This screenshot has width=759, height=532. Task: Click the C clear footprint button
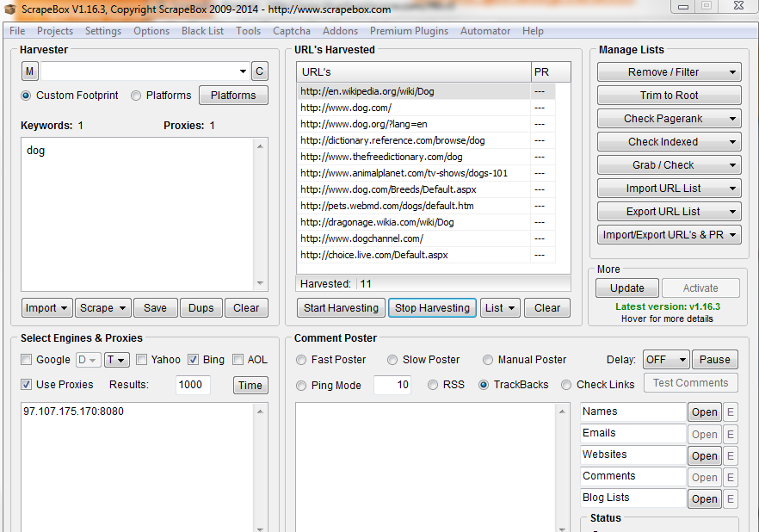[260, 71]
